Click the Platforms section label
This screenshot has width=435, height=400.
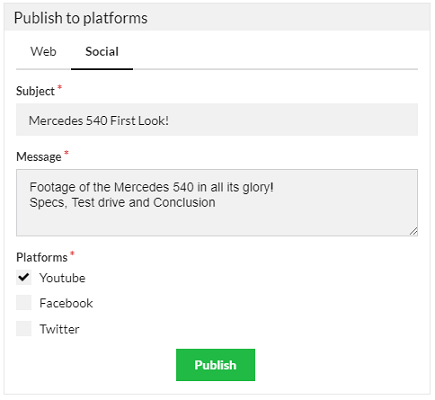(42, 258)
